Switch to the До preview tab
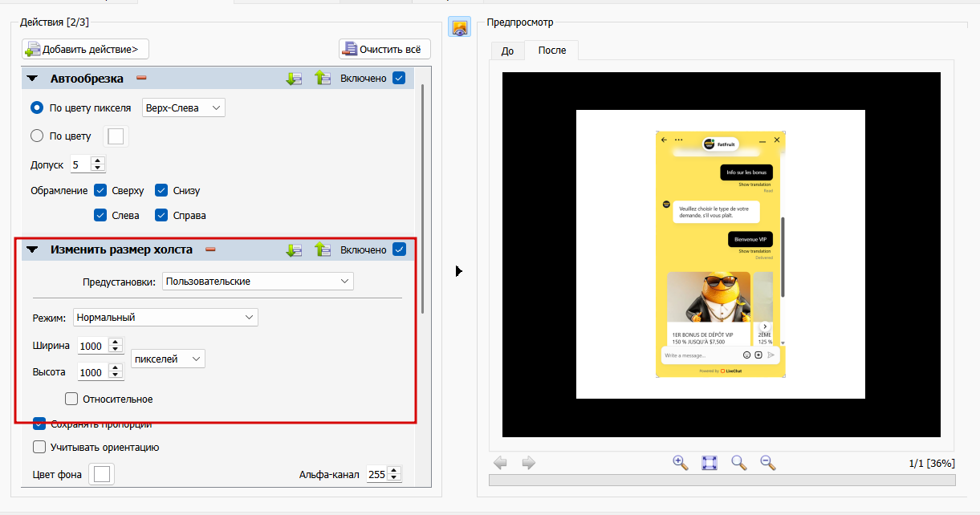The width and height of the screenshot is (980, 515). [507, 51]
